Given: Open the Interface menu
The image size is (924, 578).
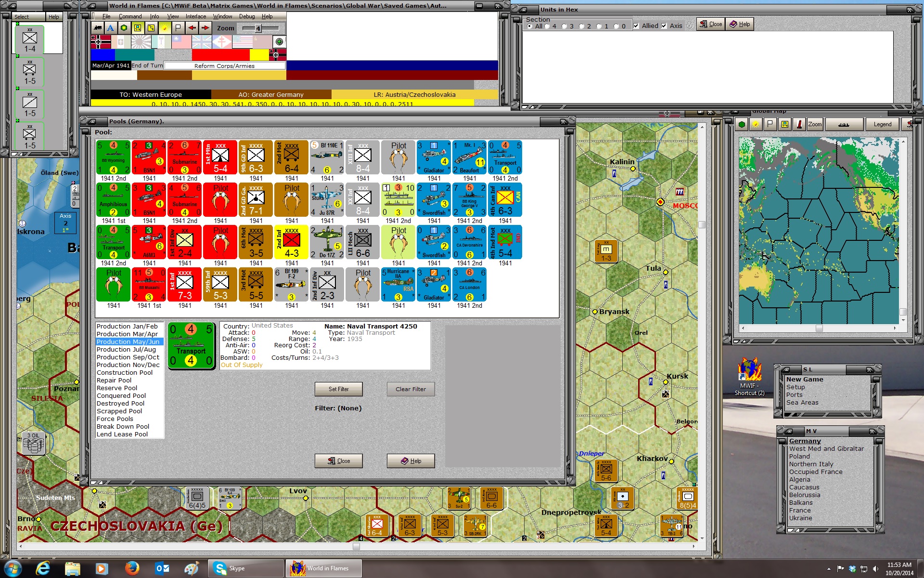Looking at the screenshot, I should 196,16.
